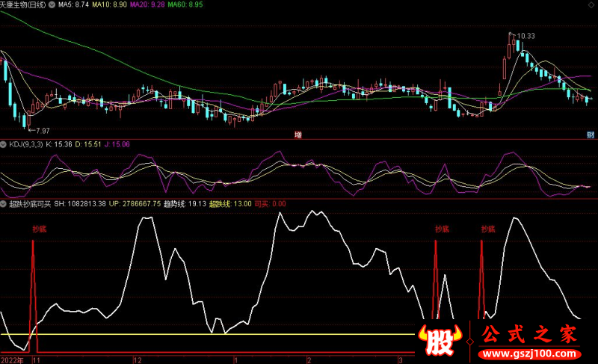This screenshot has width=598, height=364.
Task: Expand the KDJ(9,3,3) indicator dropdown arrow
Action: coord(4,143)
